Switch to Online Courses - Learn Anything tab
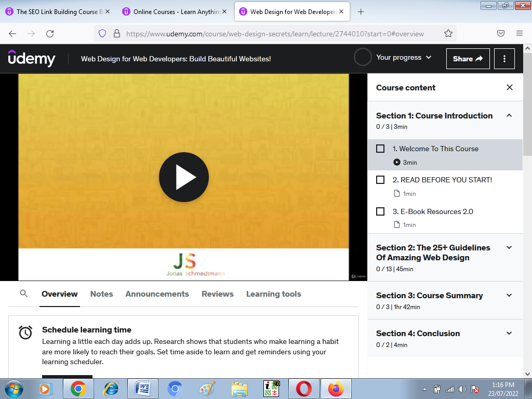This screenshot has width=532, height=399. point(175,11)
